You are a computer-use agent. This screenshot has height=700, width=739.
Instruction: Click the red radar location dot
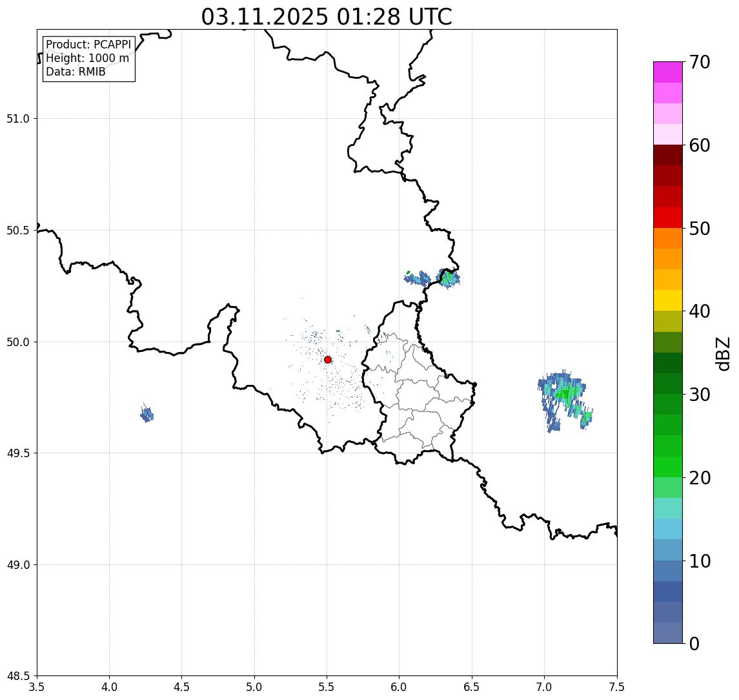[328, 360]
